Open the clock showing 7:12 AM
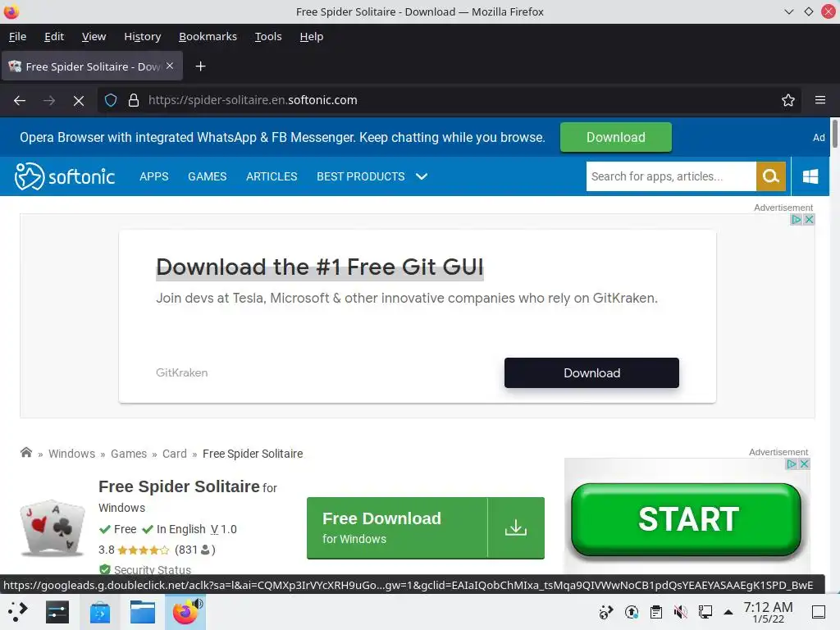The height and width of the screenshot is (630, 840). tap(768, 612)
